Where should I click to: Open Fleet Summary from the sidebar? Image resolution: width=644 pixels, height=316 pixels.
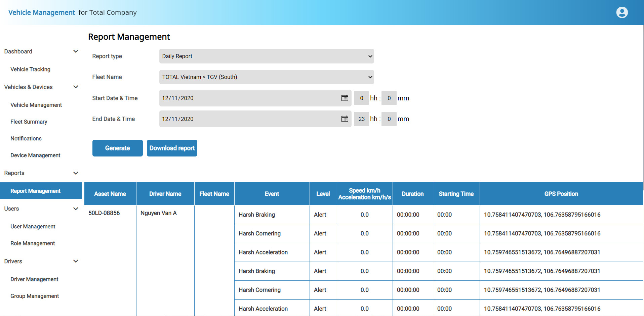(29, 122)
